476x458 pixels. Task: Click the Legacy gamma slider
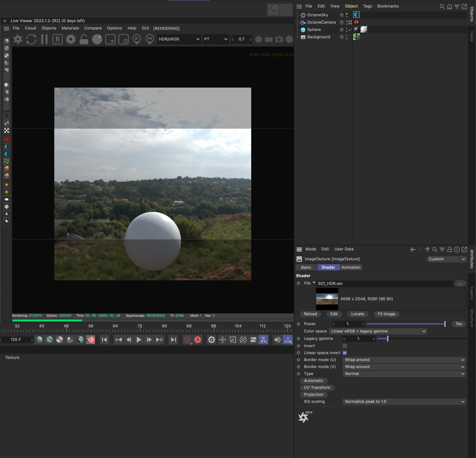coord(422,338)
